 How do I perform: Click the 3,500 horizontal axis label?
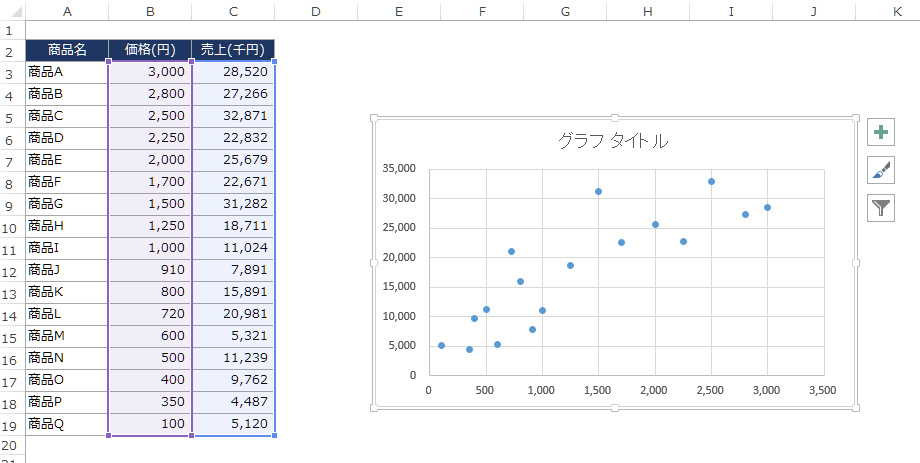tap(822, 391)
